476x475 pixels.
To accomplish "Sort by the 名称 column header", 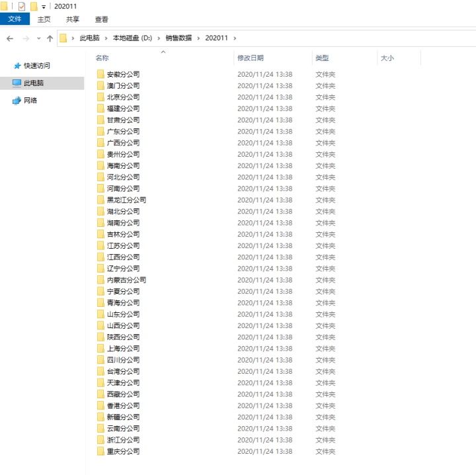I will pyautogui.click(x=102, y=58).
